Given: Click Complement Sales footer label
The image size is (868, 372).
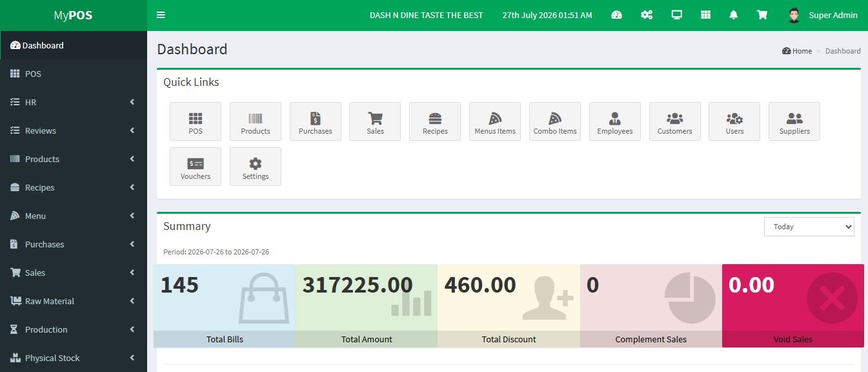Looking at the screenshot, I should (651, 339).
